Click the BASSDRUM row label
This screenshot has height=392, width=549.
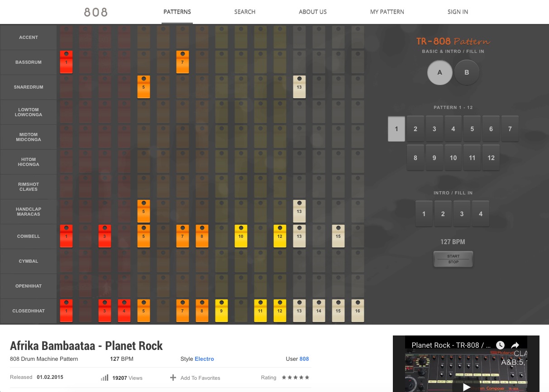[x=29, y=62]
